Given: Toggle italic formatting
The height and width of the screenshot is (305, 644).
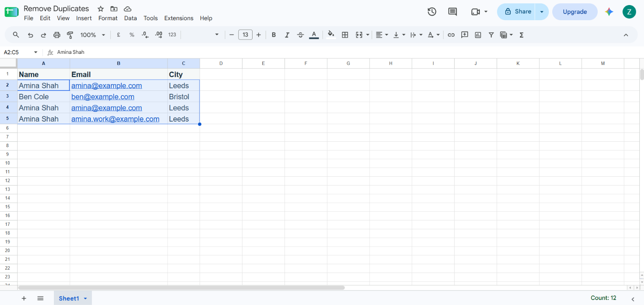Looking at the screenshot, I should [x=287, y=35].
